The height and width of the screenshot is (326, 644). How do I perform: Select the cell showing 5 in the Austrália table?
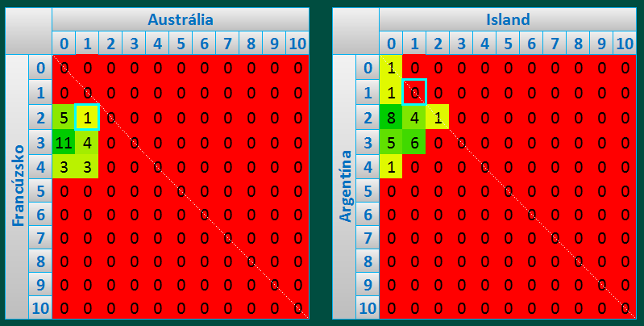(64, 117)
